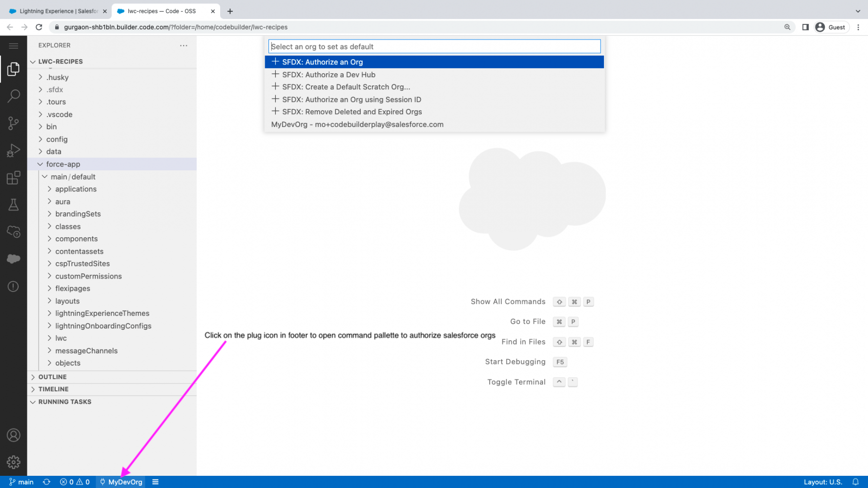Expand the objects folder
868x488 pixels.
(112, 363)
